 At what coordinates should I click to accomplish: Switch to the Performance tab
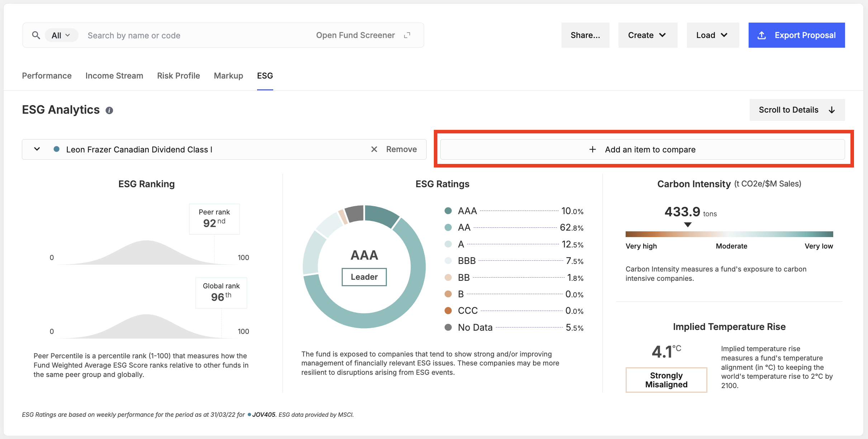coord(47,76)
